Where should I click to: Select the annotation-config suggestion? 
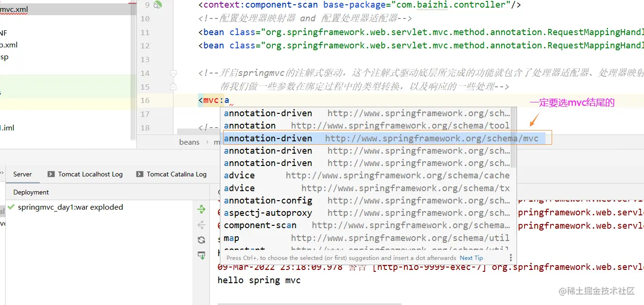pyautogui.click(x=367, y=201)
